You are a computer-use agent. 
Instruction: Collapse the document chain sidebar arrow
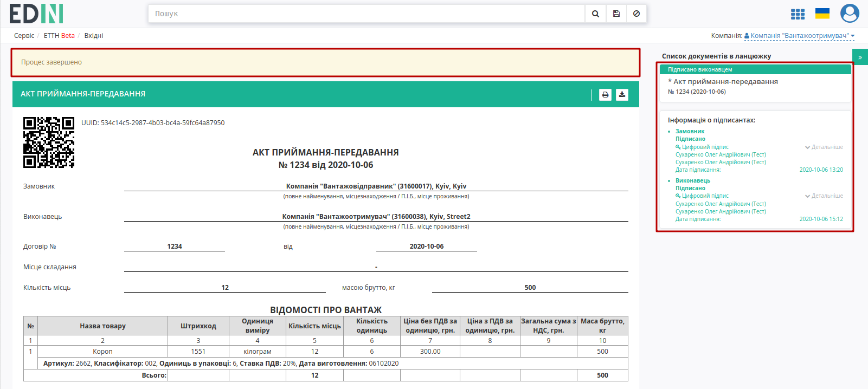pos(860,57)
